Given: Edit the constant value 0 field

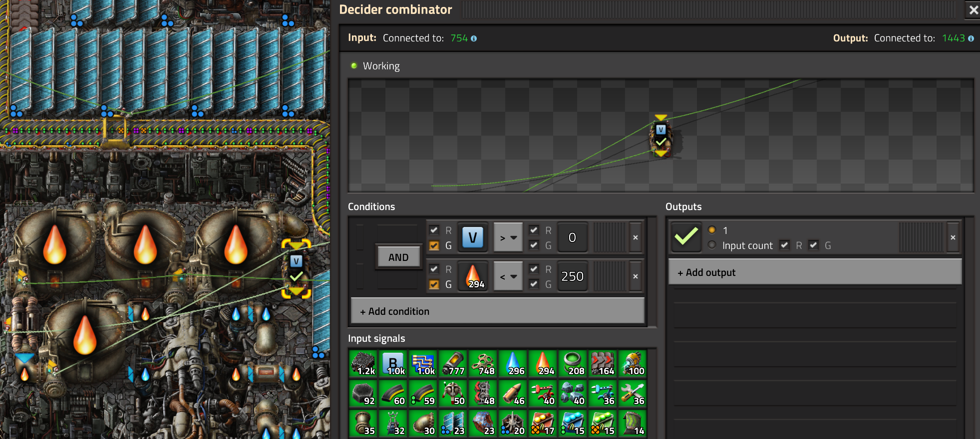Looking at the screenshot, I should coord(572,237).
